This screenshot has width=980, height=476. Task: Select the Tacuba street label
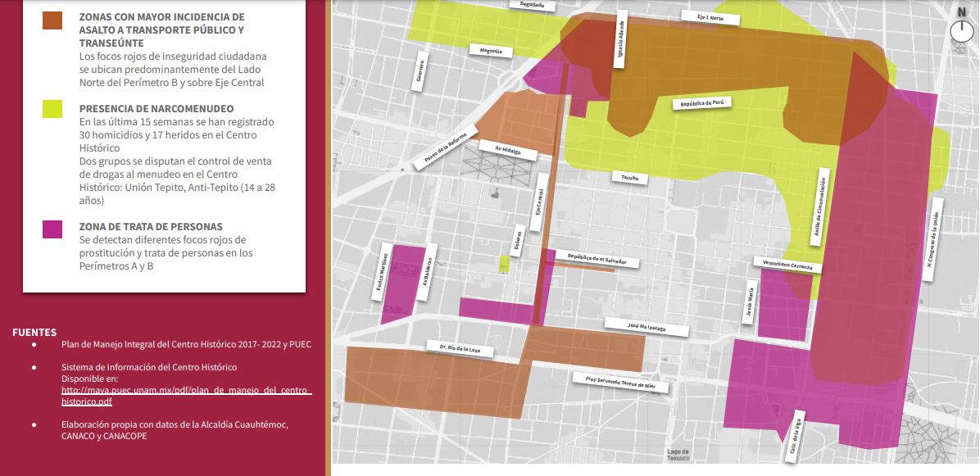tap(629, 178)
